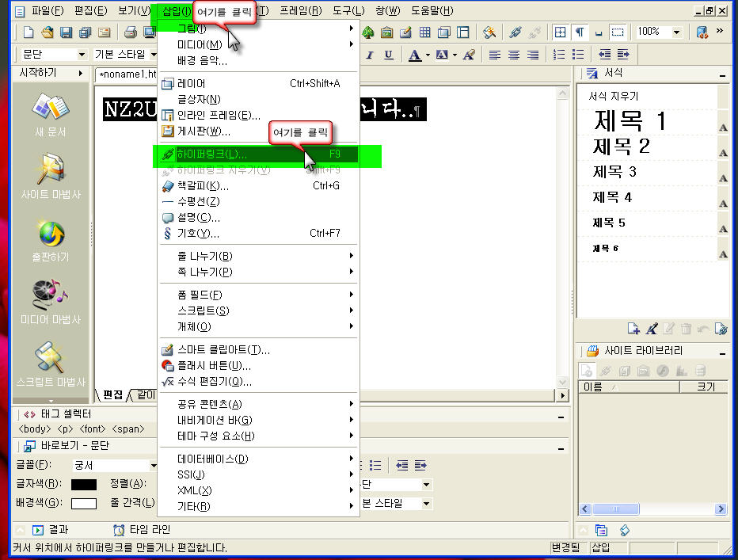
Task: Click the Print toolbar icon
Action: [x=131, y=32]
